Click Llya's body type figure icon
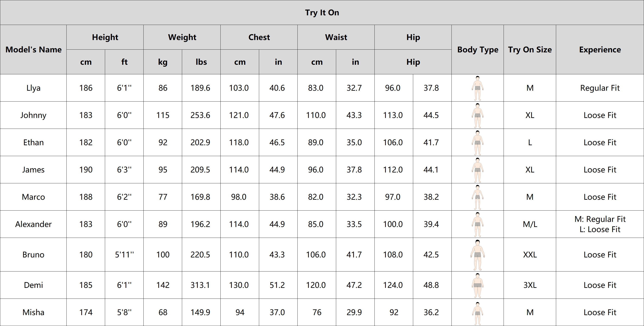Image resolution: width=644 pixels, height=326 pixels. (x=477, y=88)
